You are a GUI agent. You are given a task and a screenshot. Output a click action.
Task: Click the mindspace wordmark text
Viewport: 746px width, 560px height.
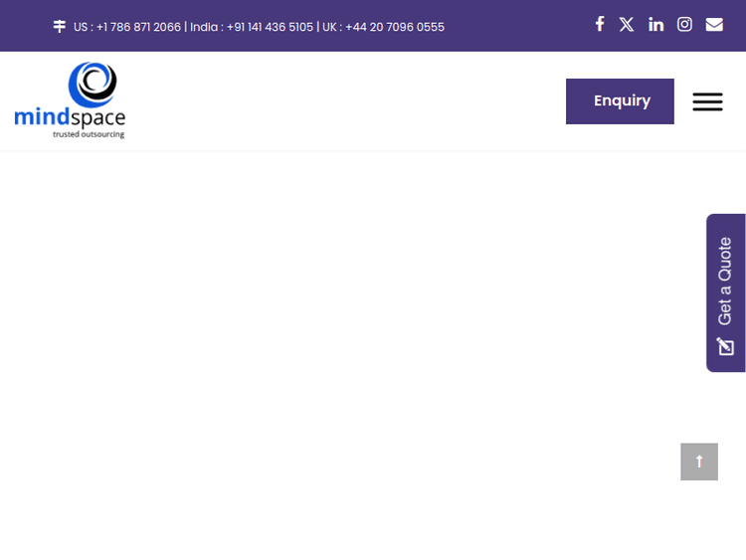[70, 118]
